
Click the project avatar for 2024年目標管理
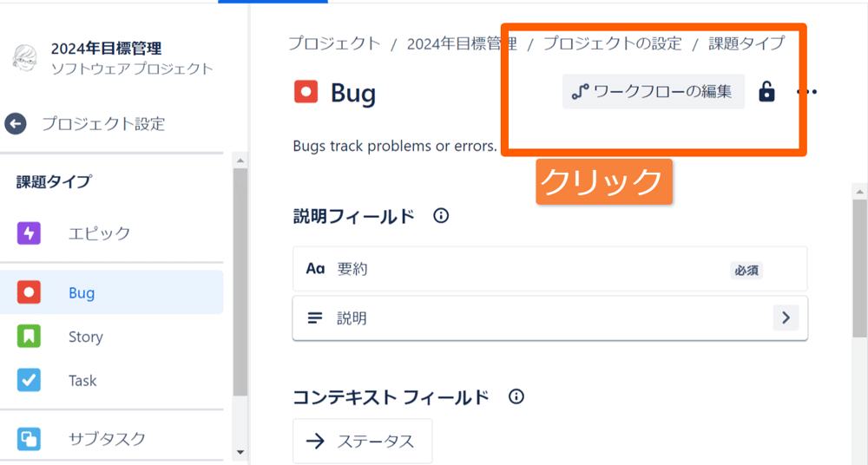24,57
